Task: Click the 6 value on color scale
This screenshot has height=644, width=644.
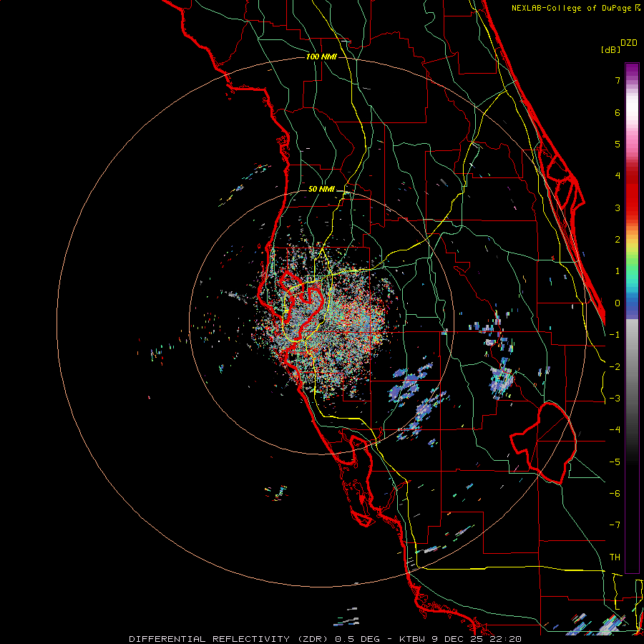Action: 618,112
